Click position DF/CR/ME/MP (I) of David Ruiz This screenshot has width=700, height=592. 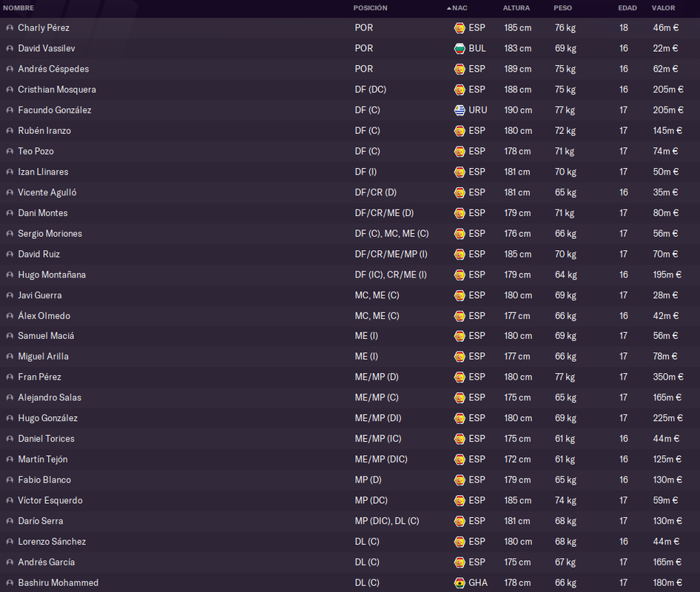(391, 254)
